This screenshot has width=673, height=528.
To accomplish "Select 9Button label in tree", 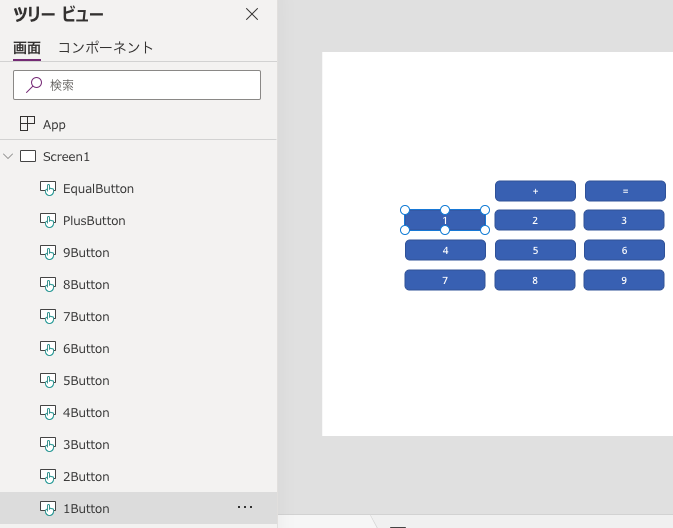I will pos(86,253).
